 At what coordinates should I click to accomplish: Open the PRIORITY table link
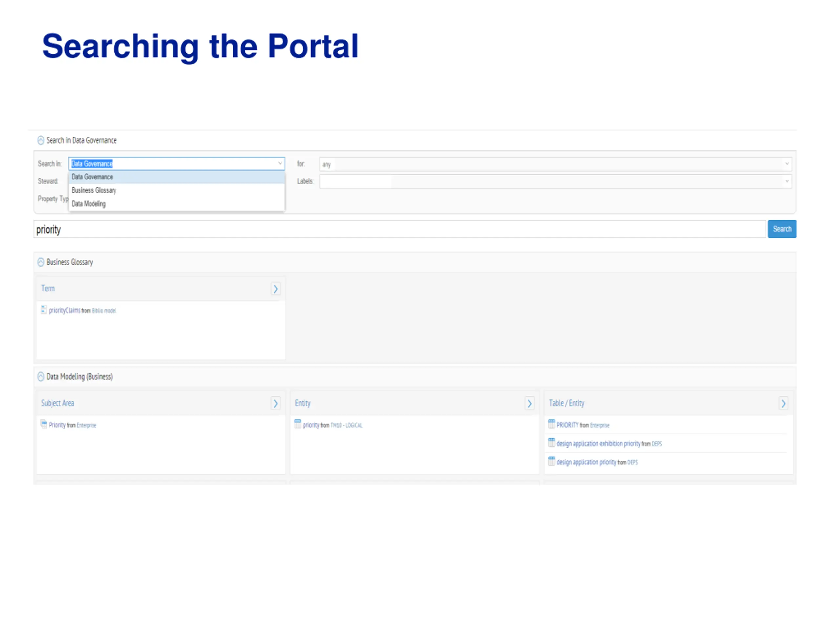tap(567, 425)
